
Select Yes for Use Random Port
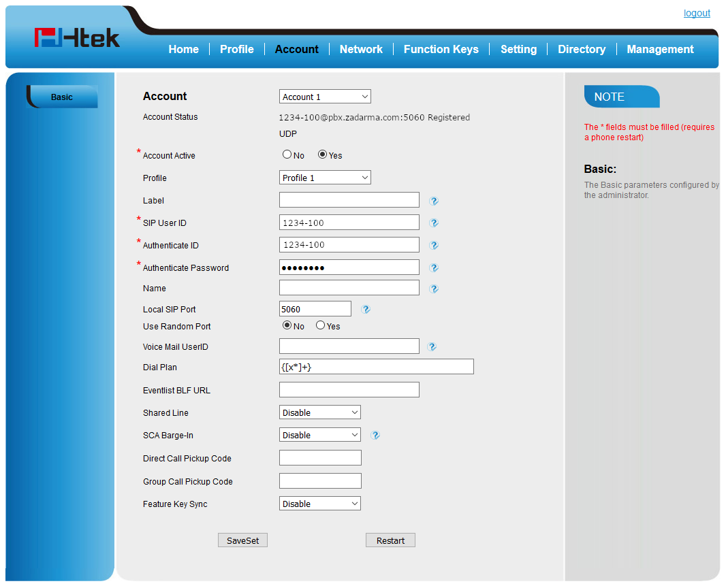[321, 326]
